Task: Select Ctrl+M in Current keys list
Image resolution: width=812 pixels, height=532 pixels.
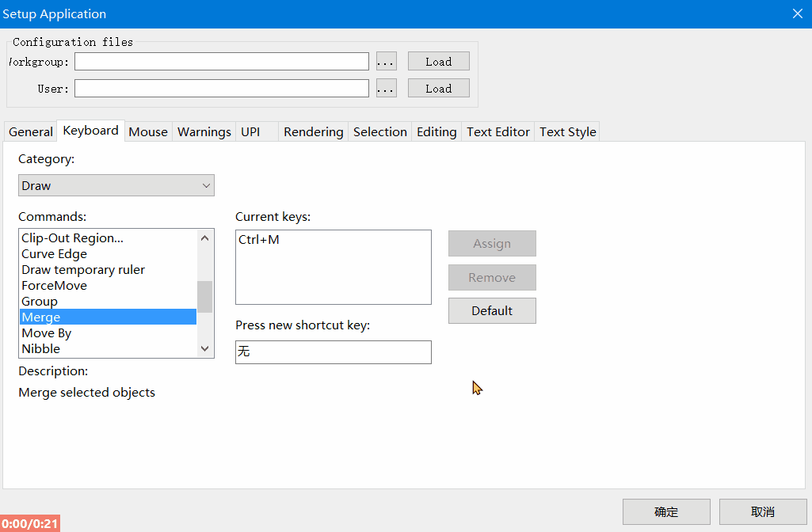Action: point(259,240)
